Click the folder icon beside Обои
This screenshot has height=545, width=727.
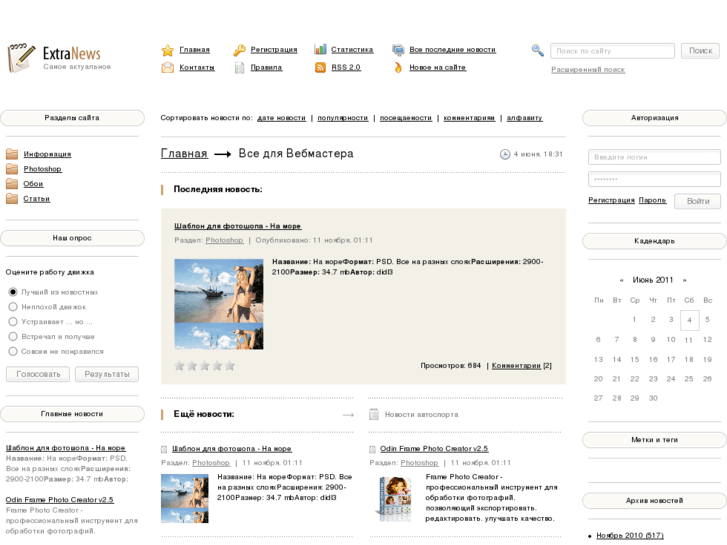pyautogui.click(x=12, y=184)
